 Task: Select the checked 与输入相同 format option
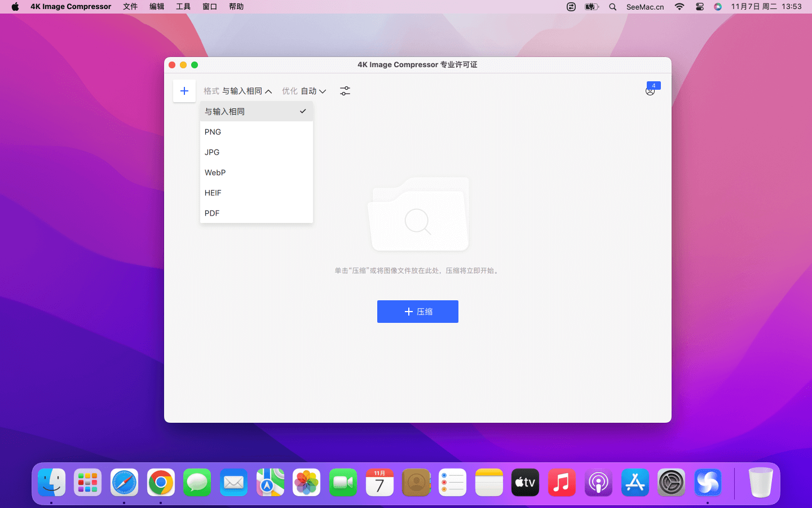[x=256, y=112]
